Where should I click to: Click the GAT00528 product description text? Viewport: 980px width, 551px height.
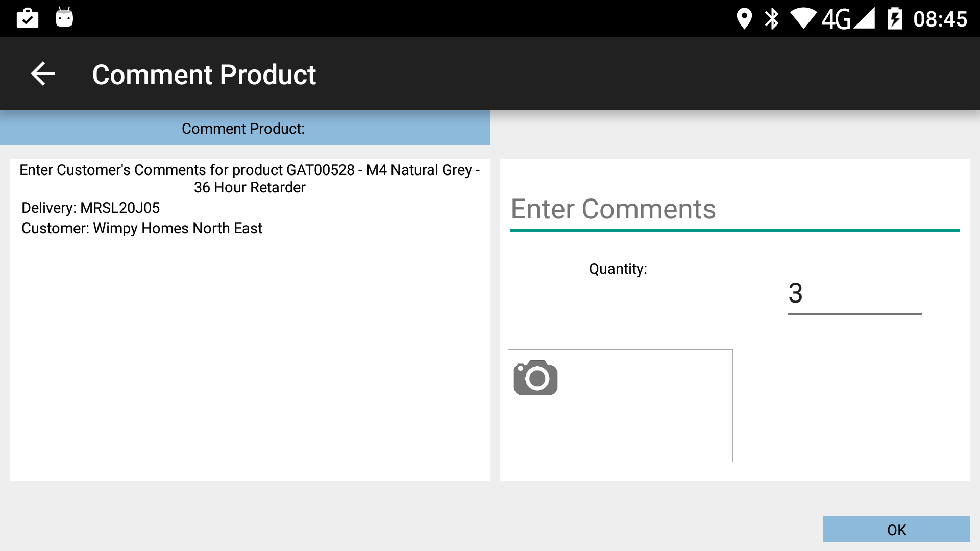click(x=250, y=179)
